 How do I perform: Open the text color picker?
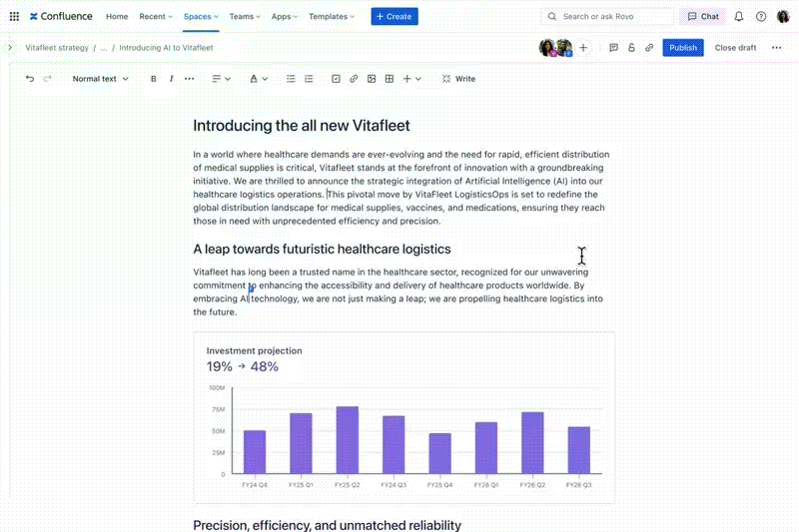pos(258,79)
